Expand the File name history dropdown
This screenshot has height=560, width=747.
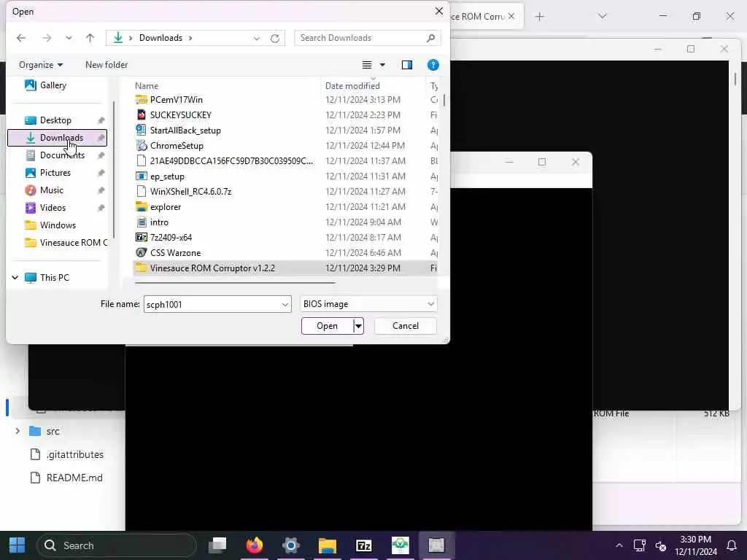285,304
